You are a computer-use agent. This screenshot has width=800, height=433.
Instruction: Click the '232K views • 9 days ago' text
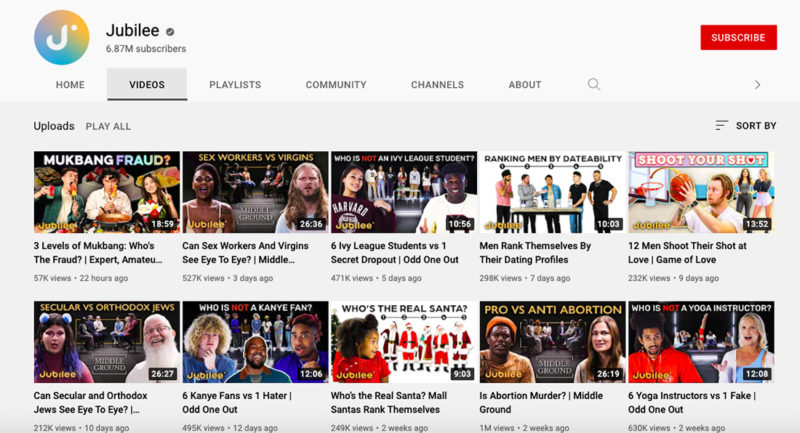pyautogui.click(x=673, y=278)
